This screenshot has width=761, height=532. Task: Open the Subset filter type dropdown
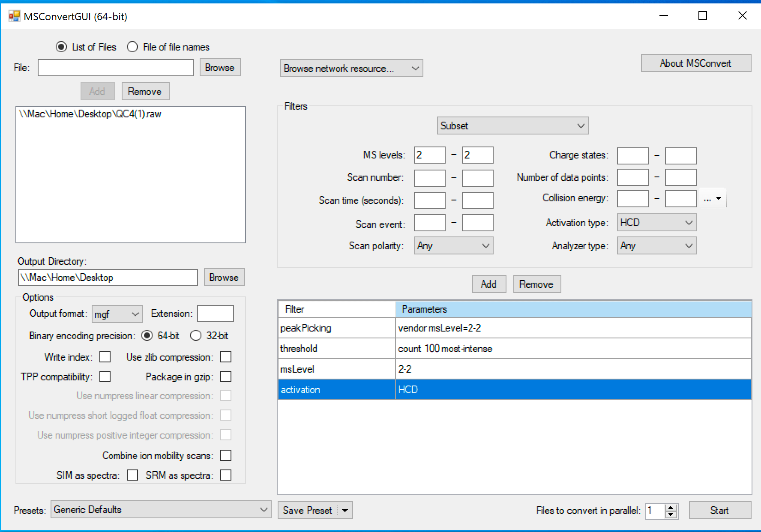pos(512,126)
